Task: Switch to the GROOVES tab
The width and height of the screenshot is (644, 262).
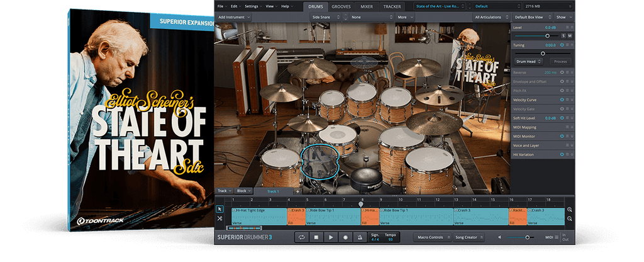Action: point(341,6)
